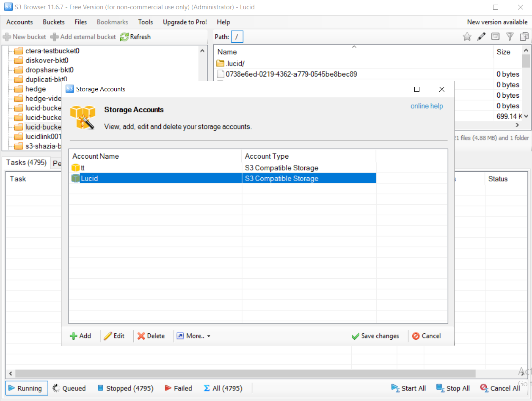Click the filter funnel icon
The width and height of the screenshot is (532, 401).
(510, 37)
